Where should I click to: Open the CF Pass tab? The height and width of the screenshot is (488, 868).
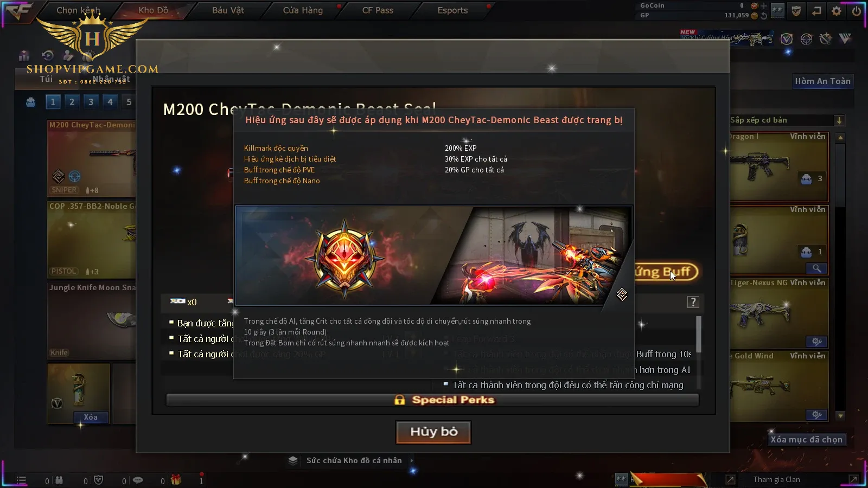[378, 10]
